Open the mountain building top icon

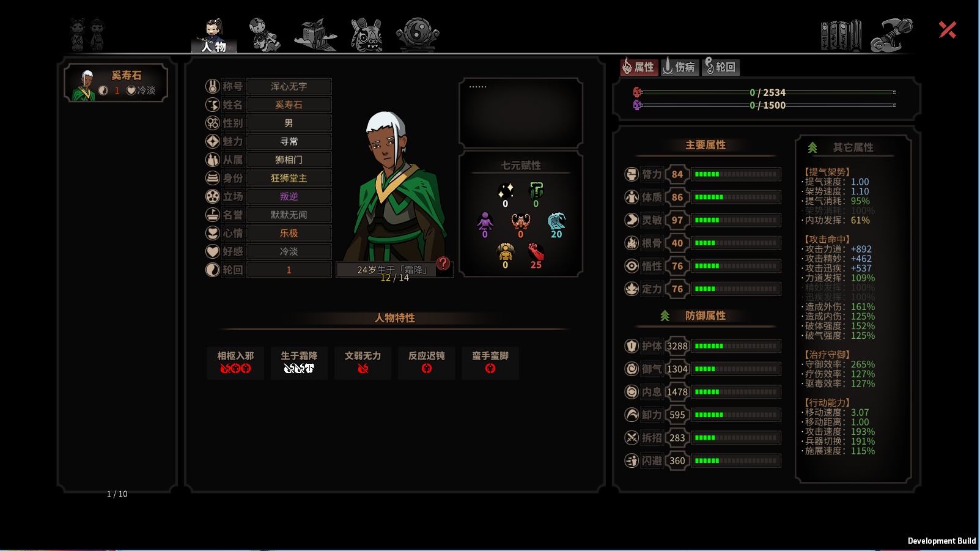point(315,34)
